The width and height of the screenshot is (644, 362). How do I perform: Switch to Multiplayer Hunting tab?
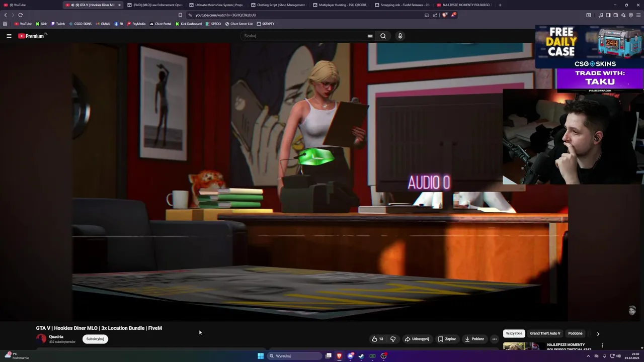[x=340, y=5]
